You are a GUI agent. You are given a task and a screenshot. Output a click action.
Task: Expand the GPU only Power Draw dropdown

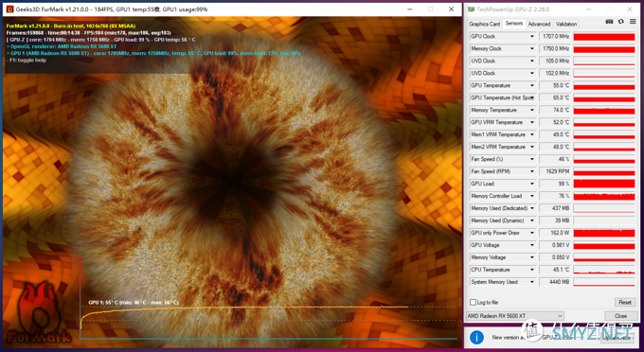532,233
